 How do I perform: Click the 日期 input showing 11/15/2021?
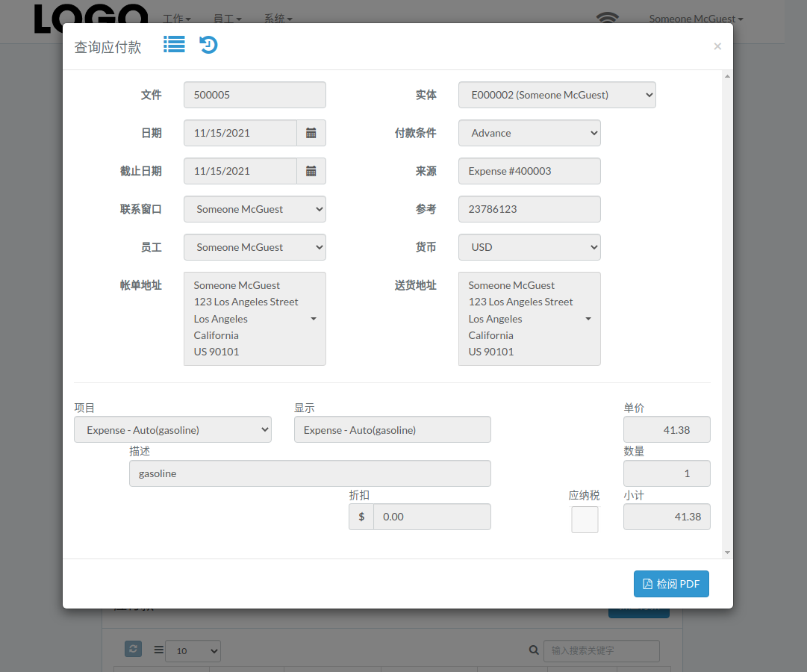click(240, 133)
